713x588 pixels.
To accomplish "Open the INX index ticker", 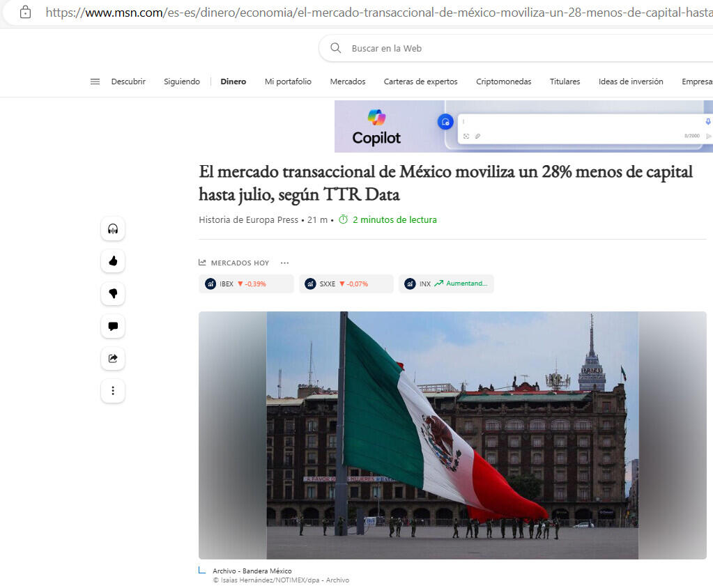I will coord(446,284).
